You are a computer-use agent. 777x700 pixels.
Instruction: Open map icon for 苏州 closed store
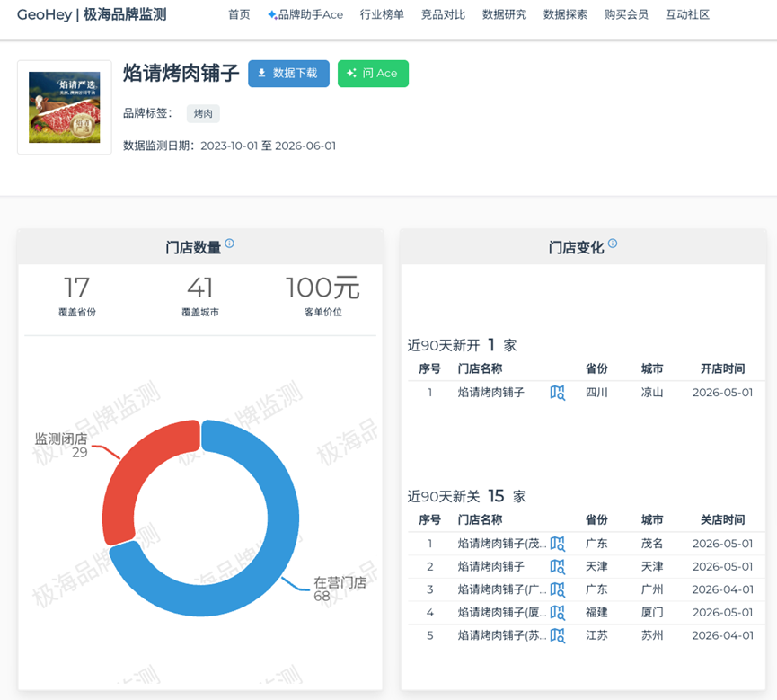pos(558,635)
